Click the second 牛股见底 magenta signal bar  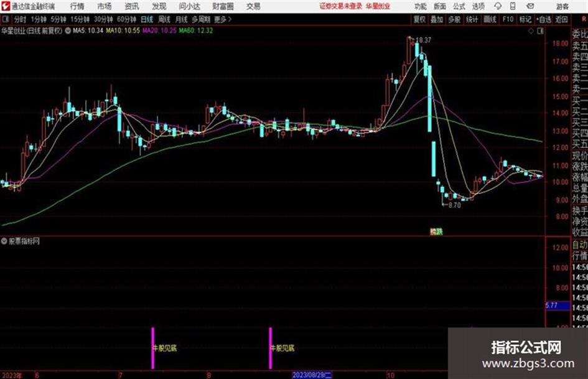click(271, 348)
